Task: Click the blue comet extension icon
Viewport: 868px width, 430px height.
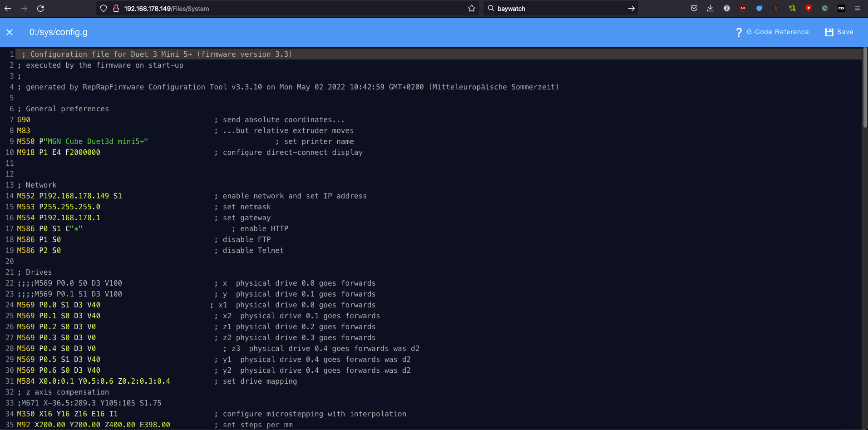Action: click(x=759, y=8)
